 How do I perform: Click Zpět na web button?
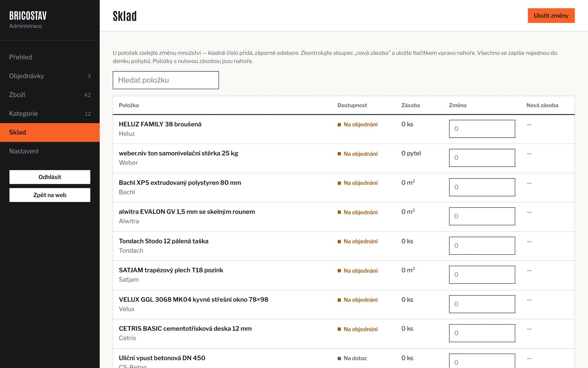click(50, 195)
